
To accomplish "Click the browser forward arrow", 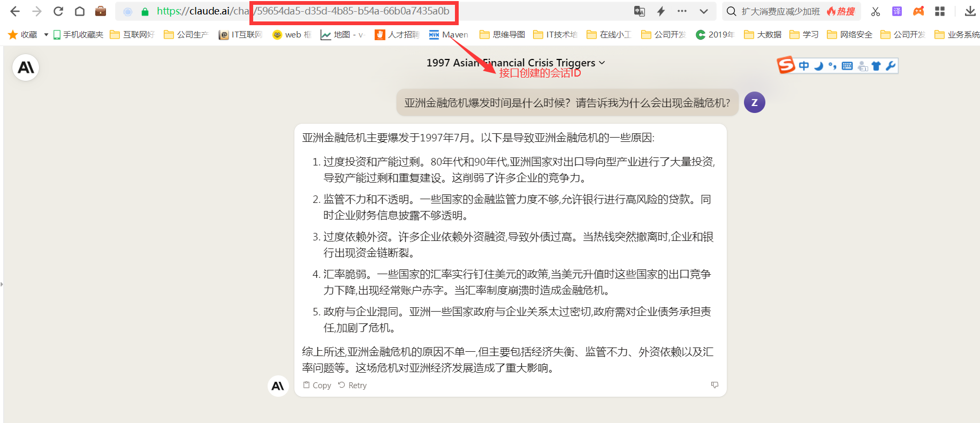I will tap(37, 11).
